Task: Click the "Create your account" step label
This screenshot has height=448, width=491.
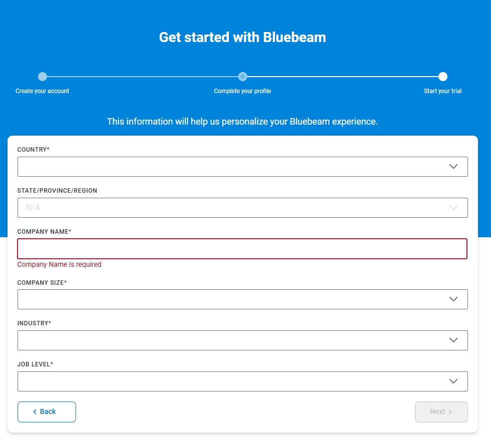Action: (x=43, y=91)
